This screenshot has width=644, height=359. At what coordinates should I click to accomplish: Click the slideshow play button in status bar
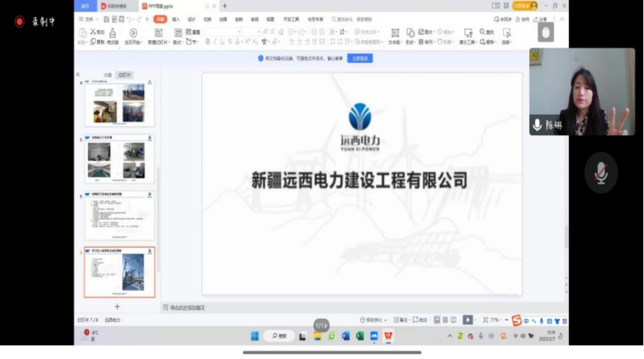tap(467, 320)
